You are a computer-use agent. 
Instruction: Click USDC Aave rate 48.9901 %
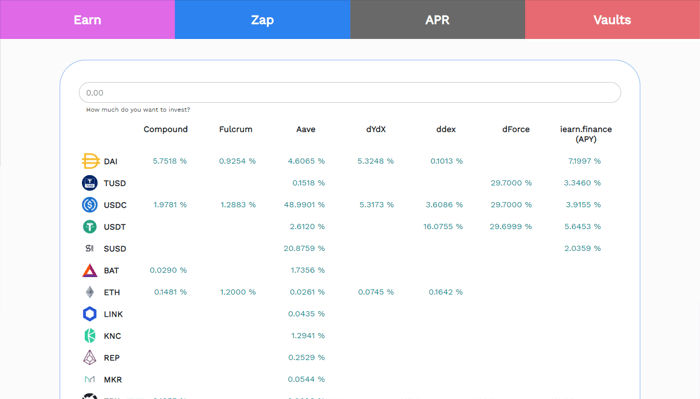304,205
